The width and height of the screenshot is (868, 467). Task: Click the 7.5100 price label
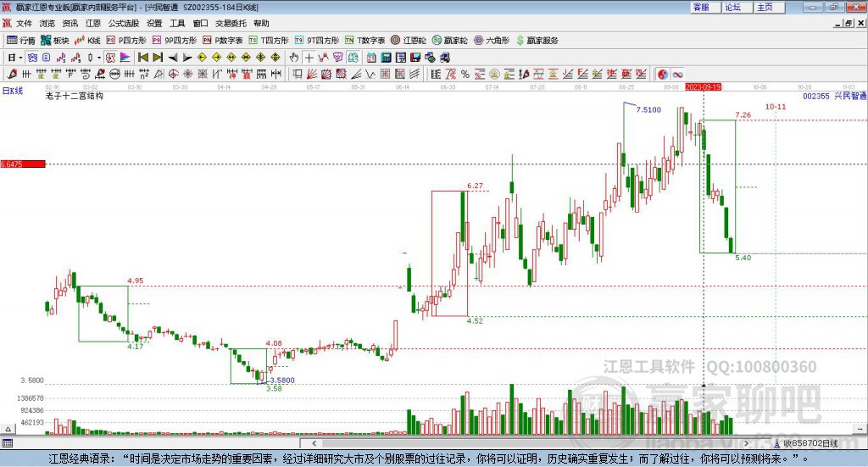(648, 109)
